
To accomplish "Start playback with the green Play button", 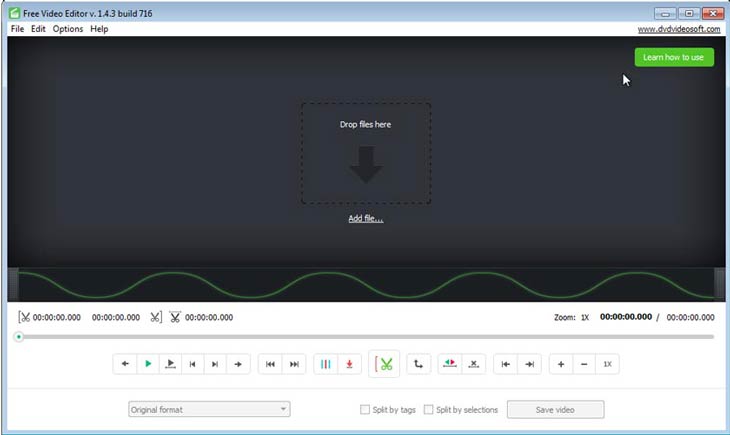I will (148, 364).
